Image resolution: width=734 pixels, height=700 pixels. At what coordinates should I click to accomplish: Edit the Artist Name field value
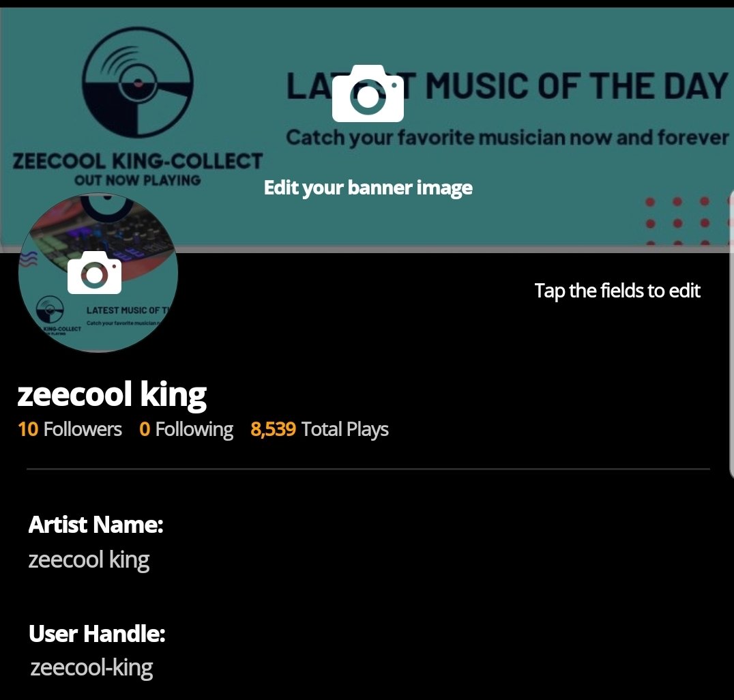(x=89, y=560)
